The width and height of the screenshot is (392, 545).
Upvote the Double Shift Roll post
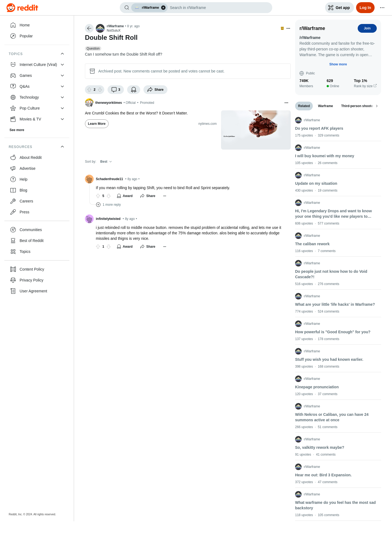coord(89,90)
